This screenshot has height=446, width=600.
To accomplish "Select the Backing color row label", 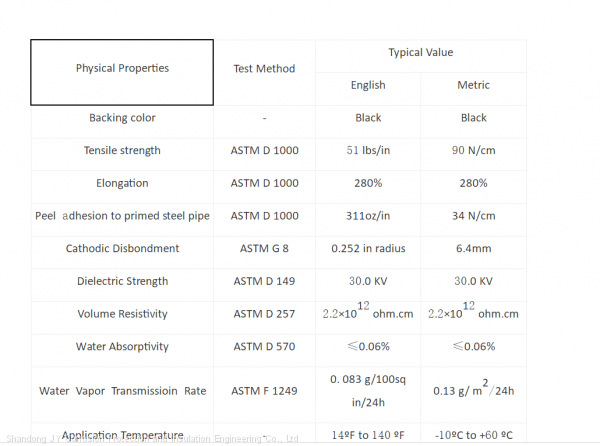I will (x=122, y=118).
